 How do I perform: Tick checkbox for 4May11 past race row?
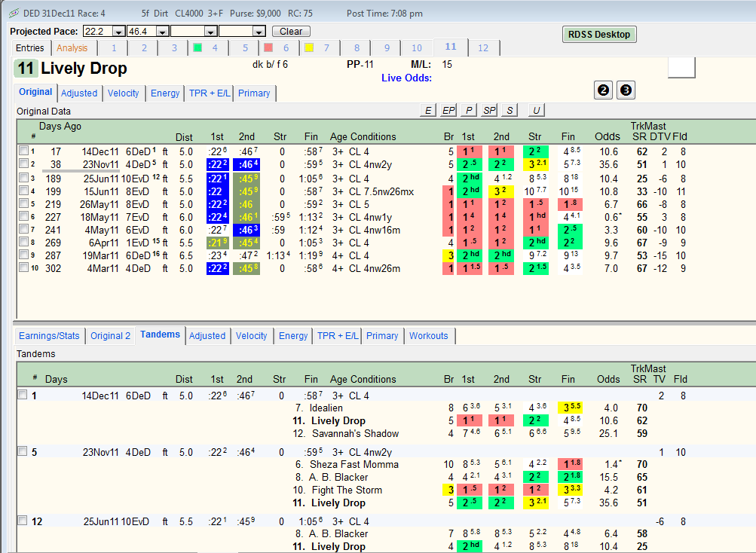pos(23,228)
